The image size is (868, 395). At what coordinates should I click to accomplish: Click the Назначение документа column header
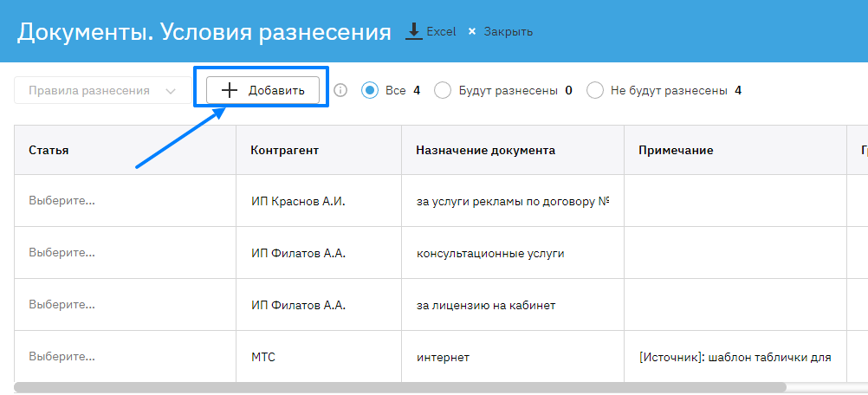point(485,150)
